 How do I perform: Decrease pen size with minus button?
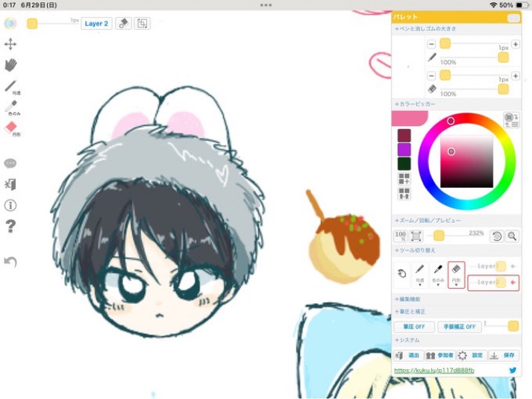pyautogui.click(x=431, y=44)
